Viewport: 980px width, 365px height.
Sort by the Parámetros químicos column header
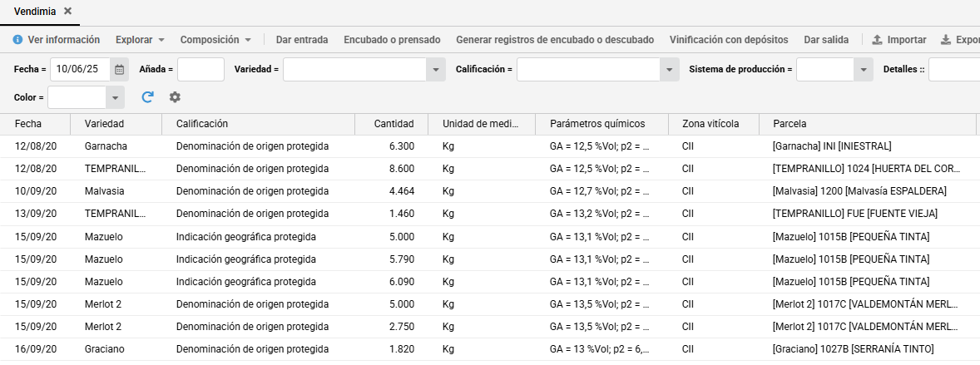(x=601, y=124)
